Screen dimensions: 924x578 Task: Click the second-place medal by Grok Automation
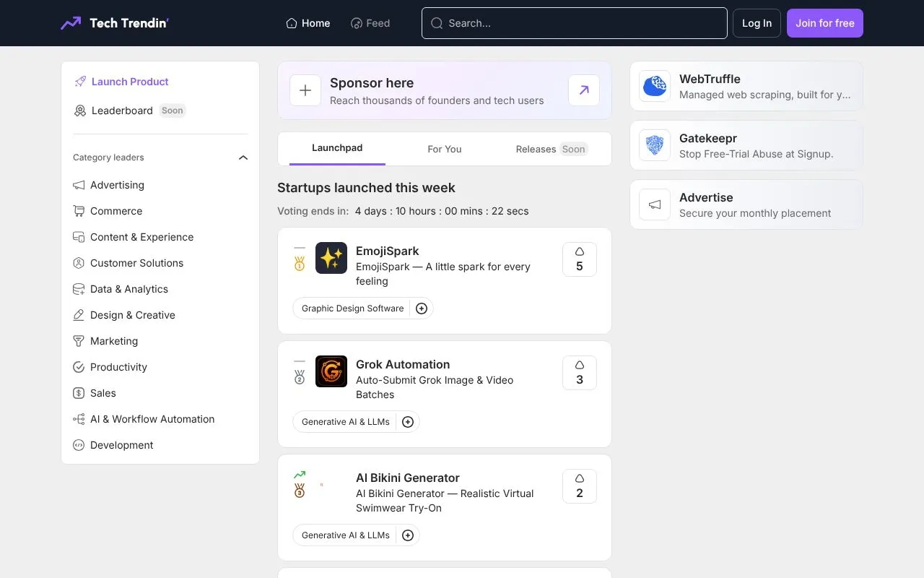click(300, 377)
